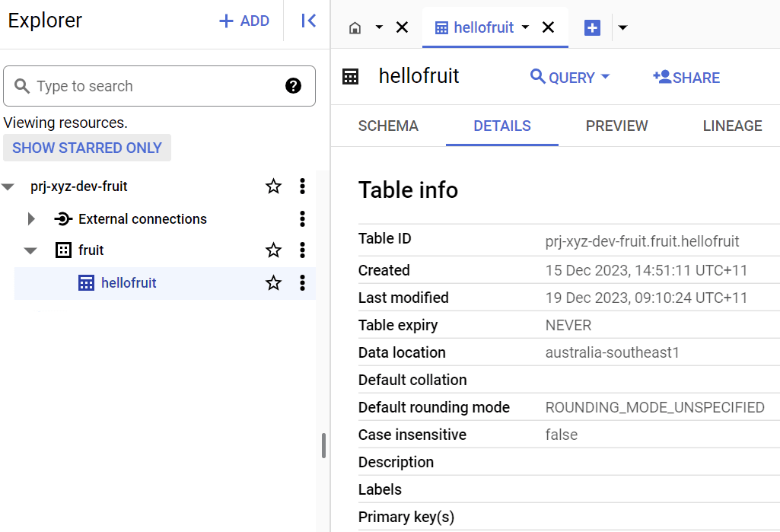The height and width of the screenshot is (532, 780).
Task: Switch to the DETAILS tab
Action: pos(502,126)
